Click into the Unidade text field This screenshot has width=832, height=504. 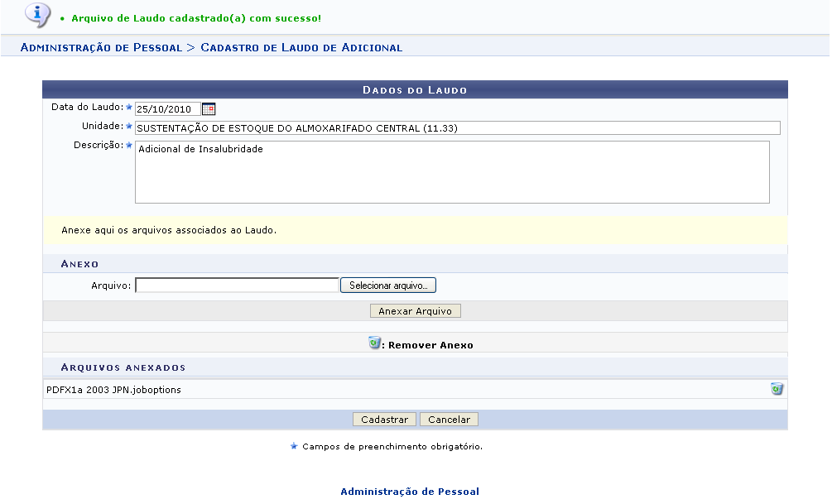click(x=457, y=127)
